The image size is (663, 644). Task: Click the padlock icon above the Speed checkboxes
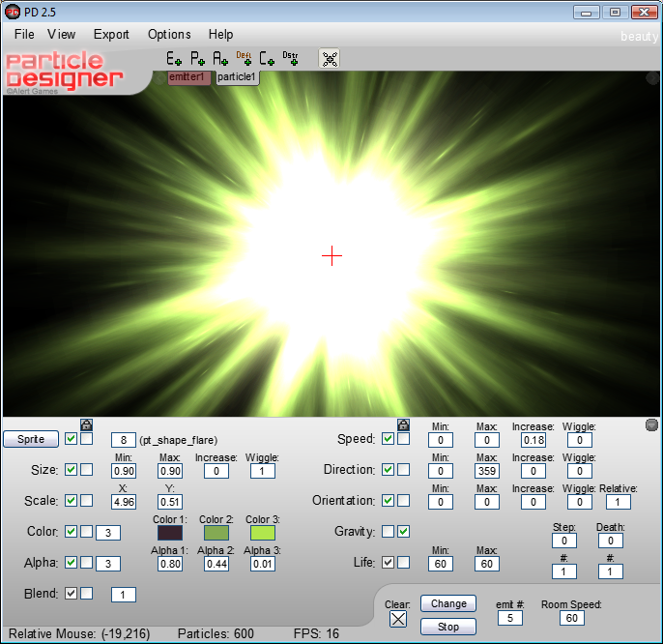pyautogui.click(x=403, y=424)
